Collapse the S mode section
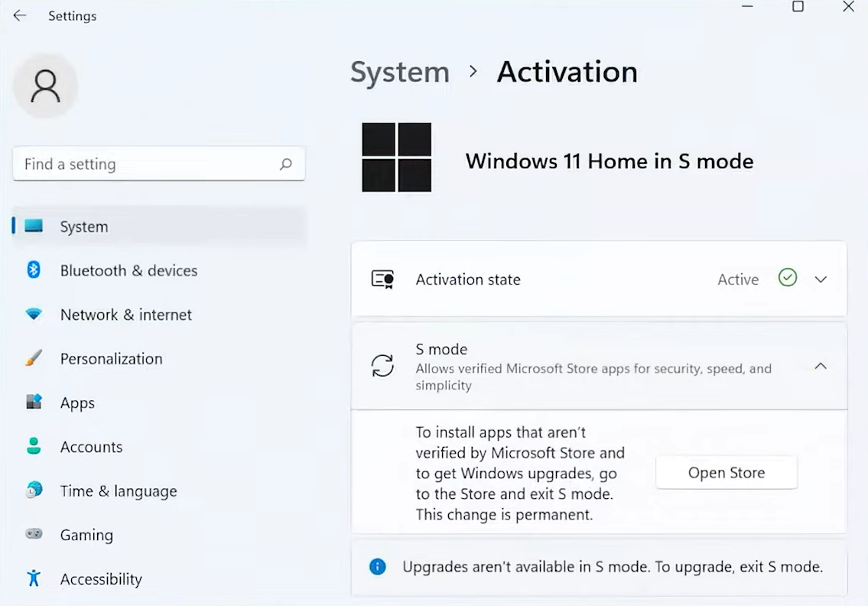 [821, 366]
